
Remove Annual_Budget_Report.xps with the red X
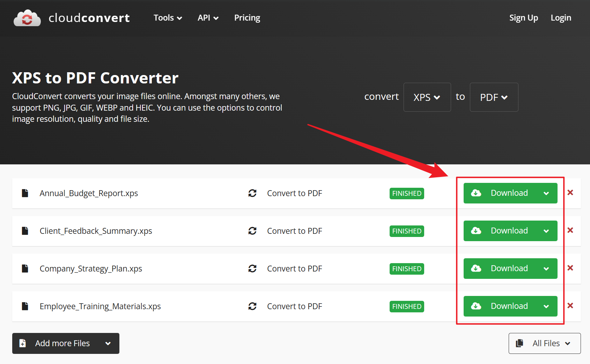[x=570, y=193]
